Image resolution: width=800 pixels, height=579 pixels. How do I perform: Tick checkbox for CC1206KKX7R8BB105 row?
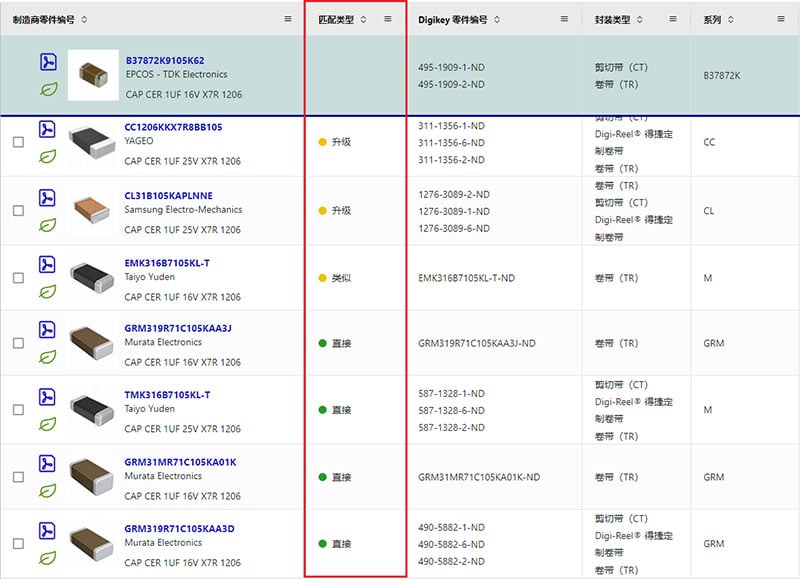point(18,143)
